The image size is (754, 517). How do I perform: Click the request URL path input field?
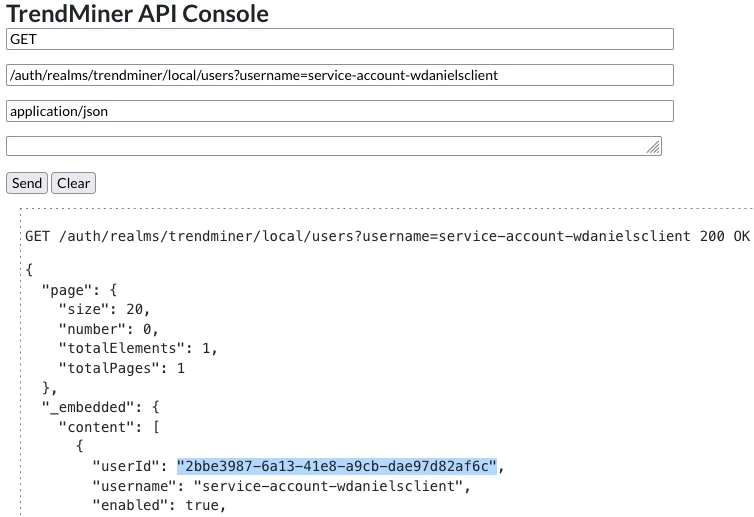(339, 75)
